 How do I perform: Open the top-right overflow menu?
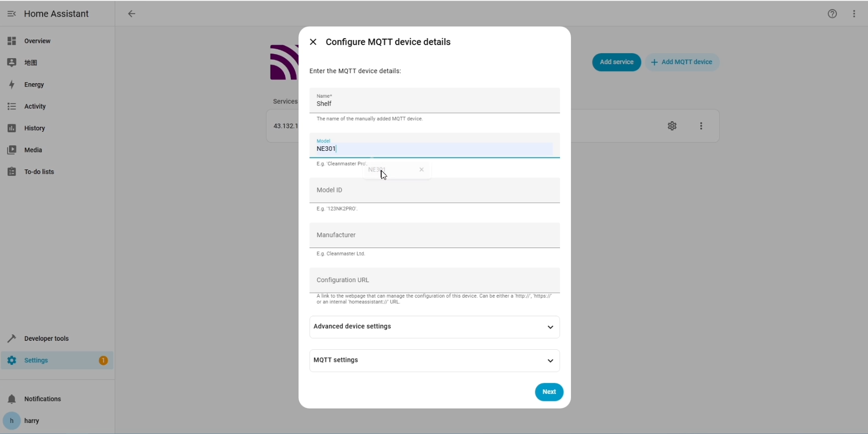point(854,14)
